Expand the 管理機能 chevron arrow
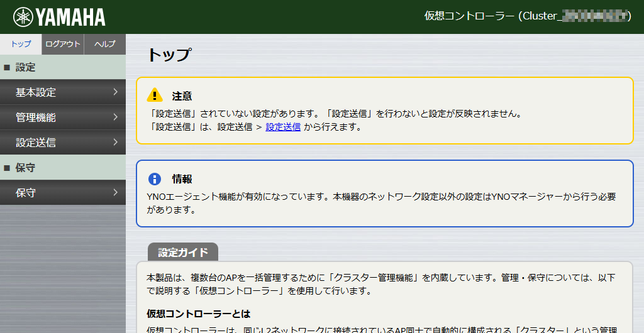 (116, 117)
